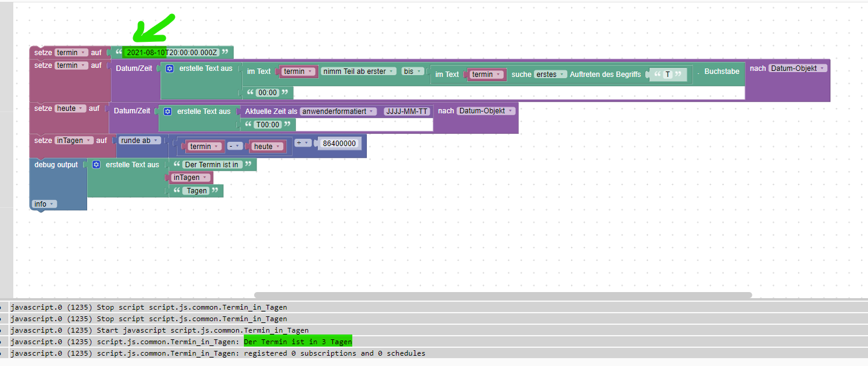Open the 'info' log level dropdown

[x=44, y=204]
